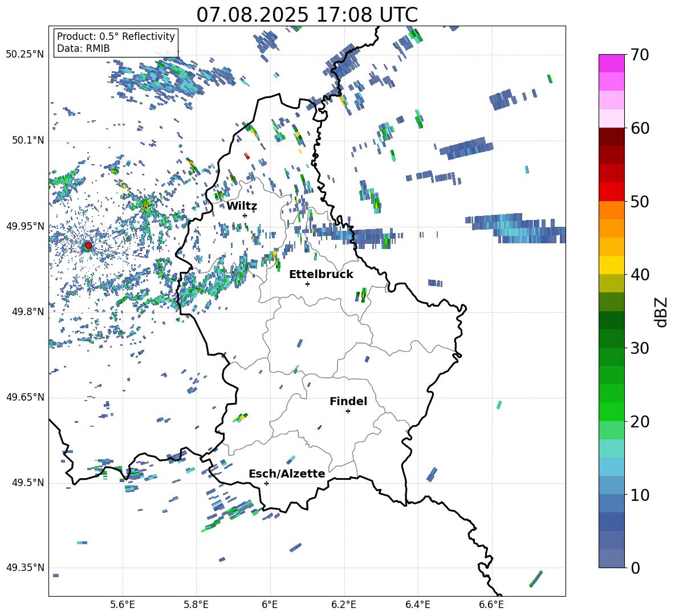Click the 'Wiltz' city label
This screenshot has height=616, width=675.
(242, 206)
